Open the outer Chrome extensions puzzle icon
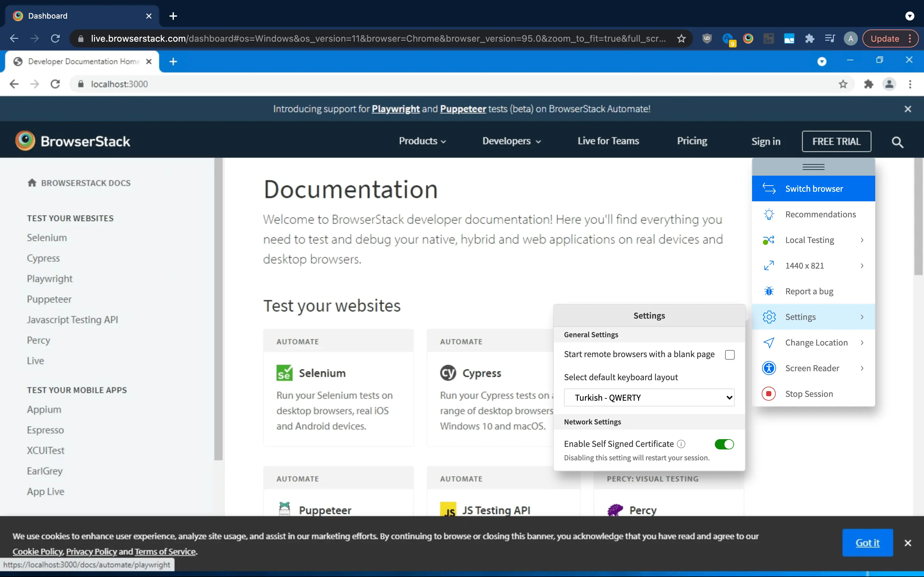 [809, 38]
